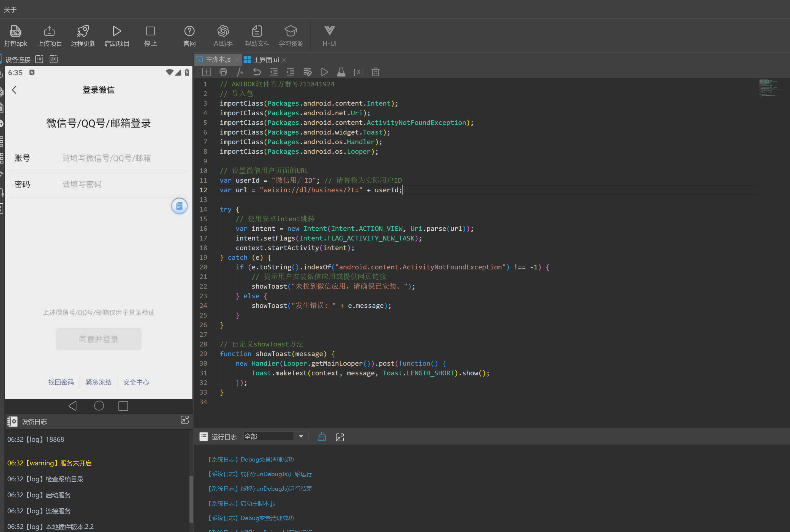Click log line 线程(runDebugJs)运行结束
Screen dimensions: 790x532
pos(260,489)
